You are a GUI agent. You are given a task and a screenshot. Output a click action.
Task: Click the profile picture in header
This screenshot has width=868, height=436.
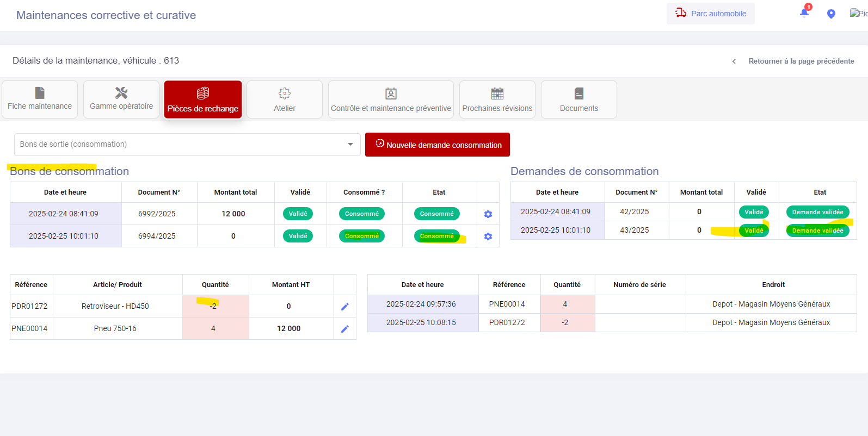tap(858, 14)
